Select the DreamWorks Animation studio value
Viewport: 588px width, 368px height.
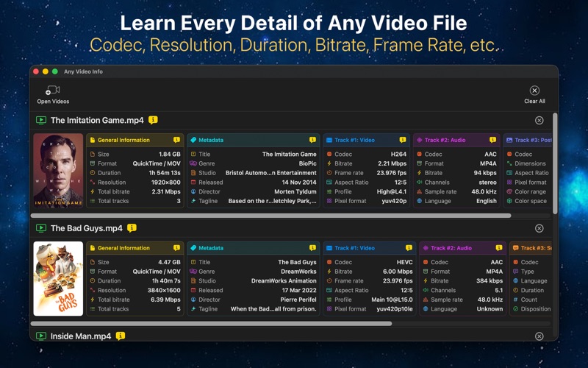(x=284, y=281)
